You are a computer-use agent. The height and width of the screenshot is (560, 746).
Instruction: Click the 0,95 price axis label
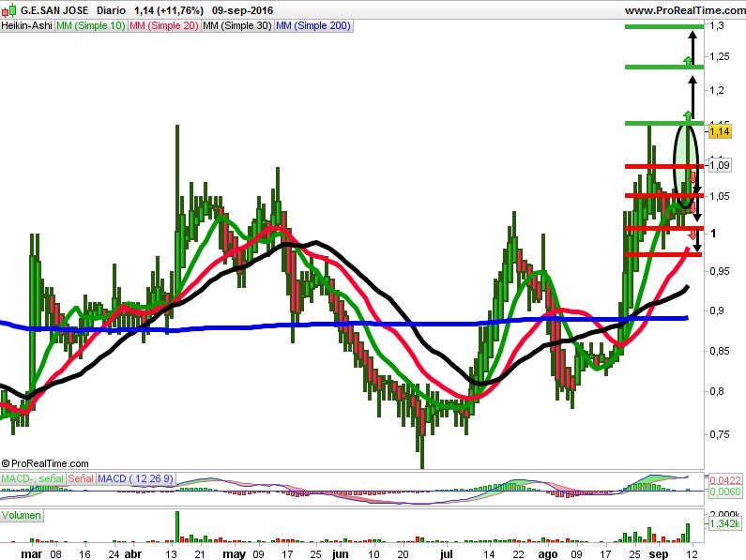(720, 271)
